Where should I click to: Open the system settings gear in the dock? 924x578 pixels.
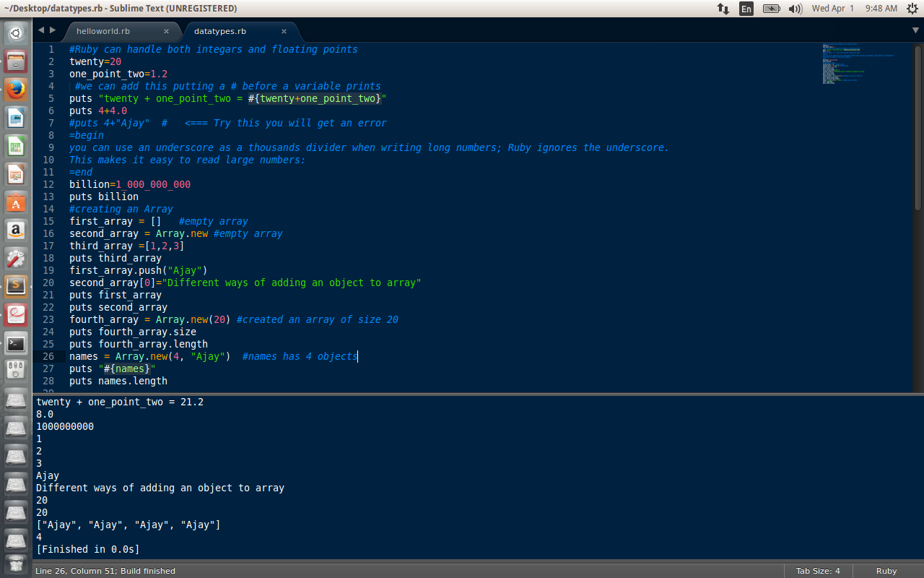tap(15, 259)
